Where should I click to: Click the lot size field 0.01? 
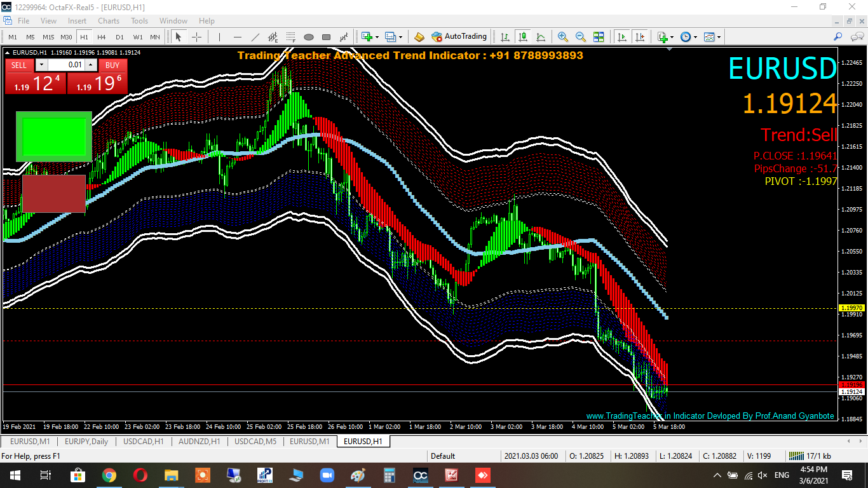pyautogui.click(x=67, y=65)
